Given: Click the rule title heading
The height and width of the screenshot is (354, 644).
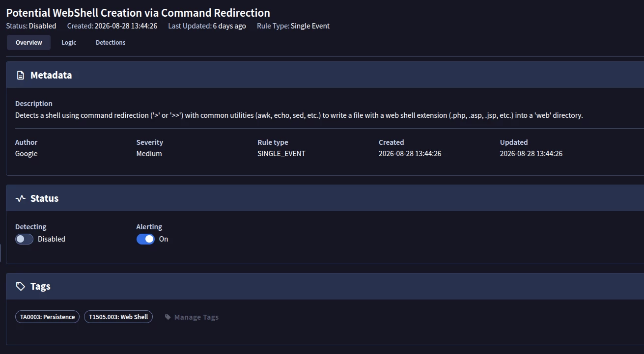Looking at the screenshot, I should coord(138,13).
